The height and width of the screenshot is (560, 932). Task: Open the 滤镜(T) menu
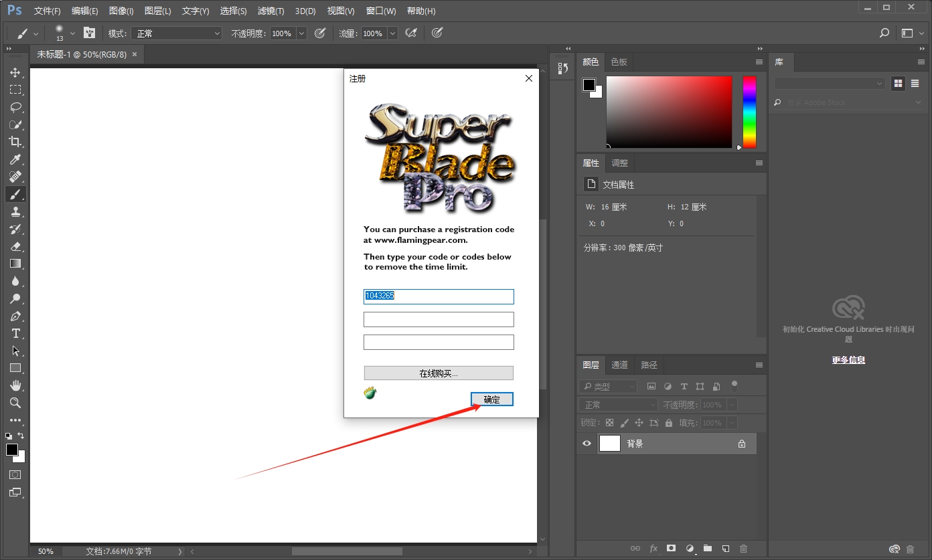point(270,11)
